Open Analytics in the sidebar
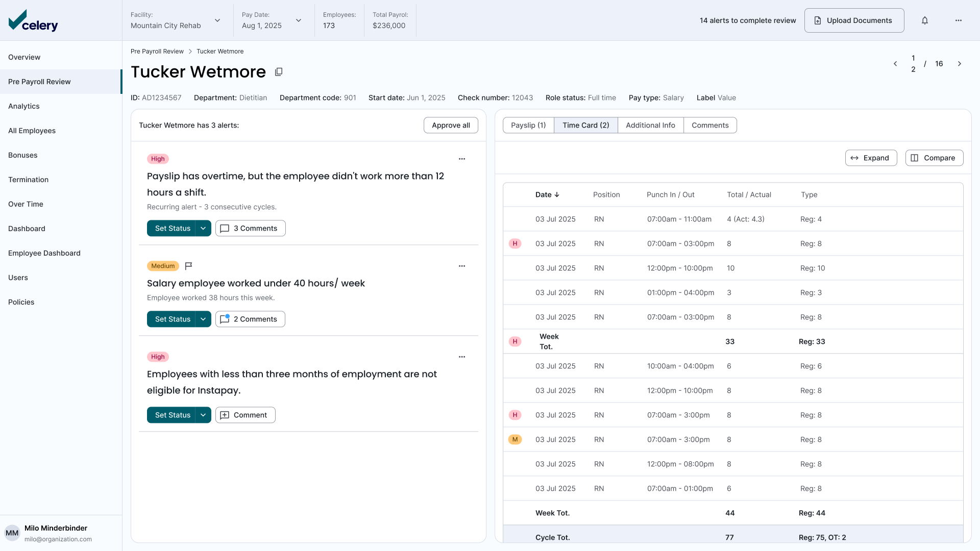980x551 pixels. tap(24, 106)
